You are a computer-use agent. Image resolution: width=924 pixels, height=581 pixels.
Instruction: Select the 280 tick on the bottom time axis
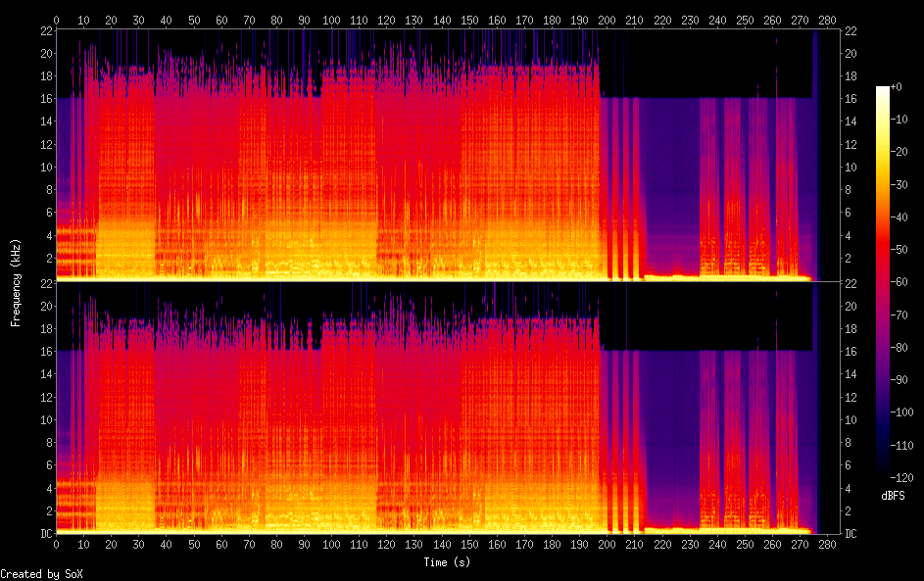click(829, 543)
